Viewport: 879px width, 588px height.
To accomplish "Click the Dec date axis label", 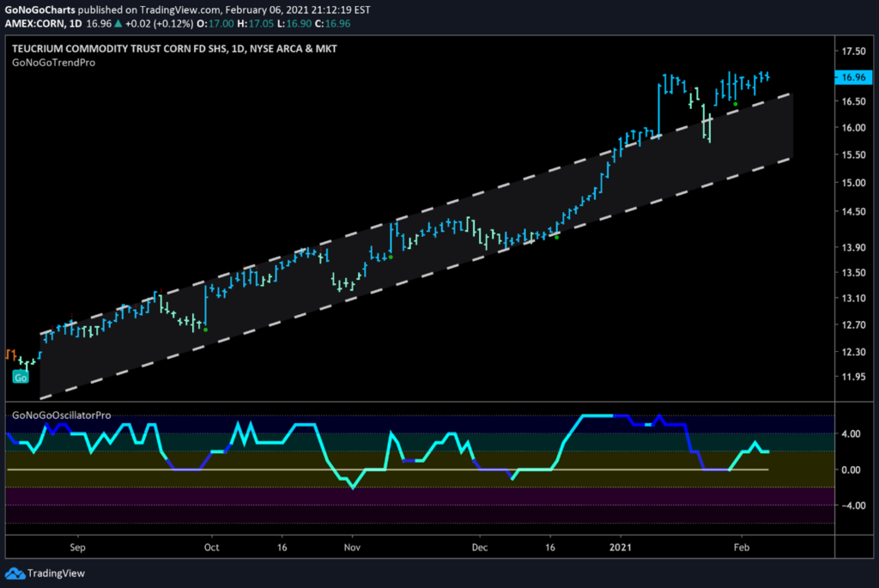I will pyautogui.click(x=479, y=547).
